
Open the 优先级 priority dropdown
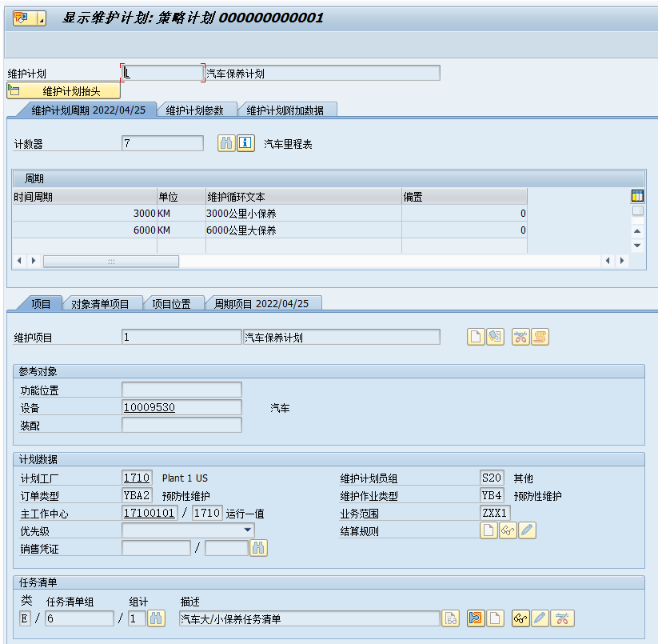[x=248, y=530]
